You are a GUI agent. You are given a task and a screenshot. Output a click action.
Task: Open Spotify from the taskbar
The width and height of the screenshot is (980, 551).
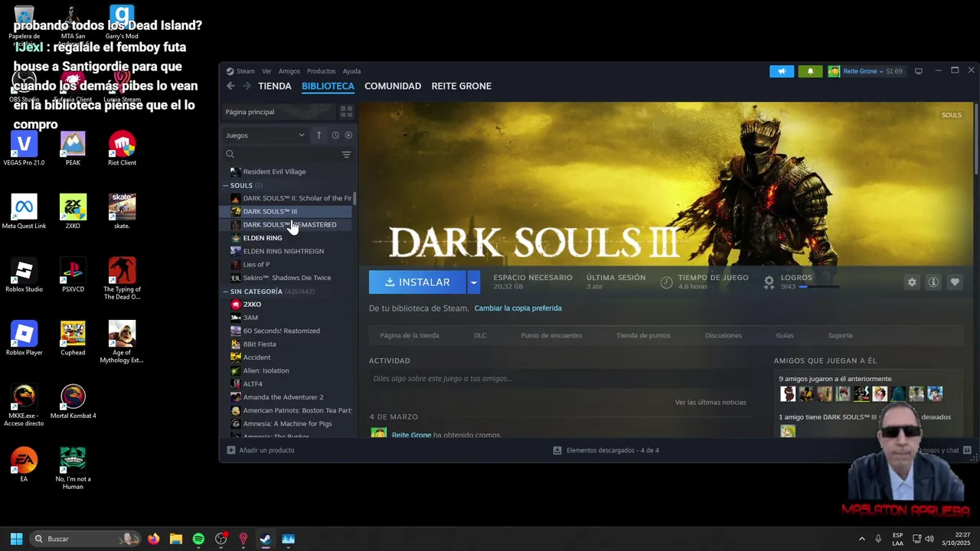point(198,539)
